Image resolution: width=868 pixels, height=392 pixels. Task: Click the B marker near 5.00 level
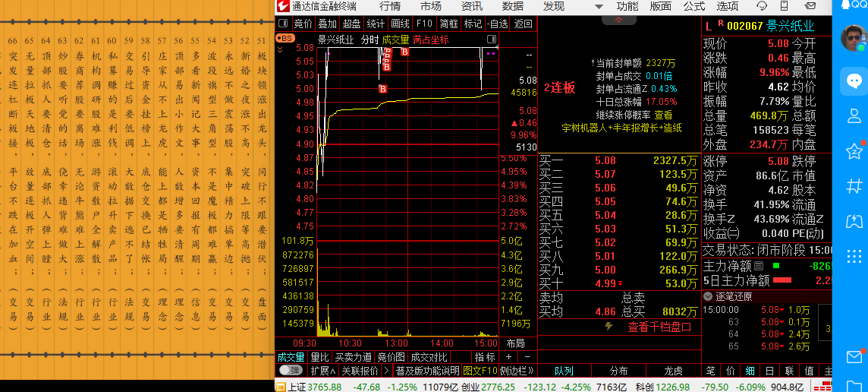tap(382, 88)
